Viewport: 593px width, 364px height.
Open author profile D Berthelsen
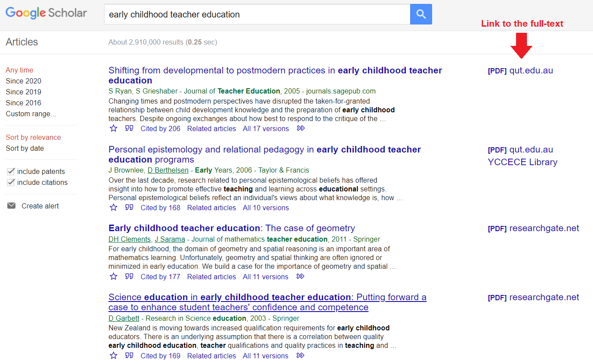[x=168, y=170]
